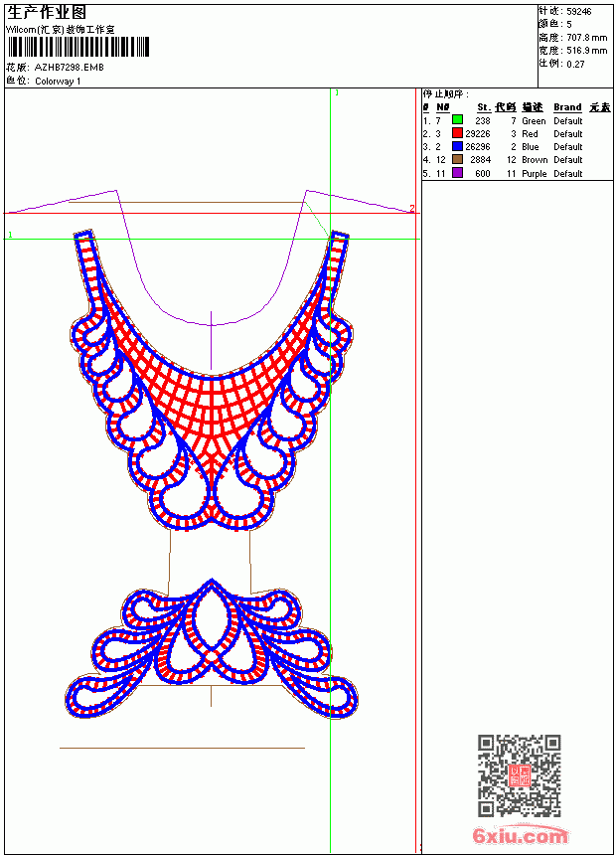Click the barcode under the Wilcom header
The image size is (616, 855).
(x=78, y=47)
